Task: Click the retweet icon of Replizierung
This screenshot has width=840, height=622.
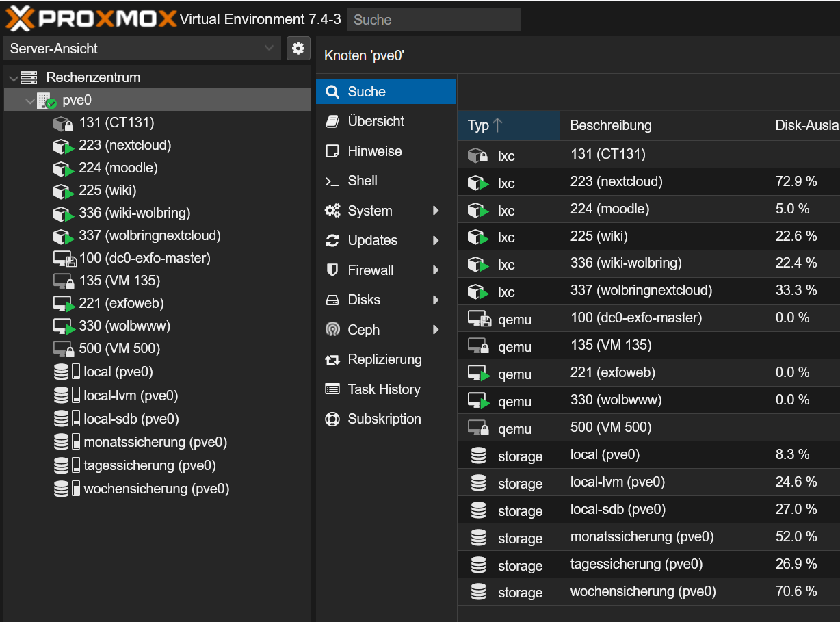Action: [332, 359]
